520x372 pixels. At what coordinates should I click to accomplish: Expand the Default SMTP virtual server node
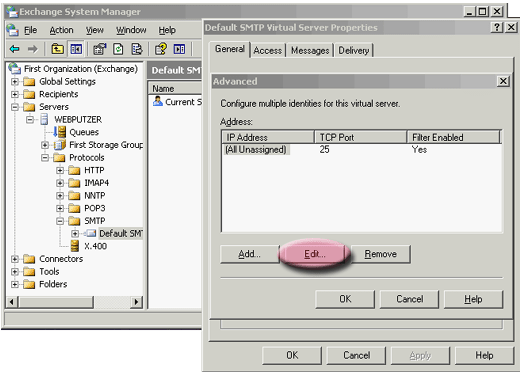click(x=75, y=233)
